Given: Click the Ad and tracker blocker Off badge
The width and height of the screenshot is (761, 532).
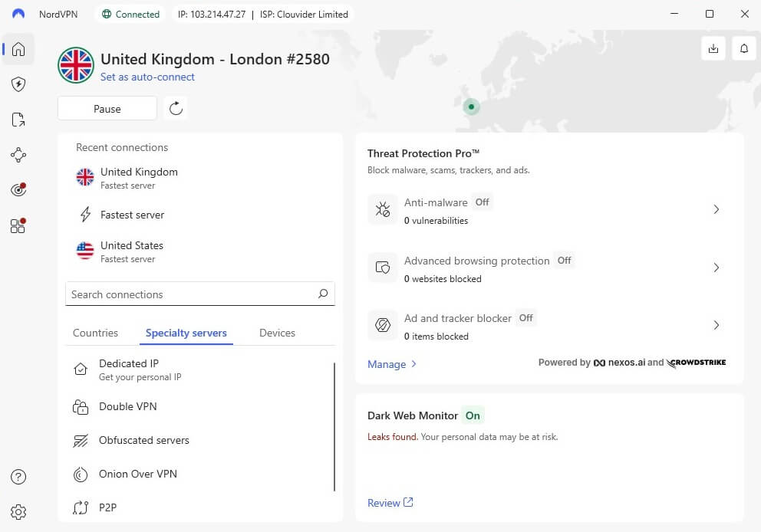Looking at the screenshot, I should (x=525, y=318).
